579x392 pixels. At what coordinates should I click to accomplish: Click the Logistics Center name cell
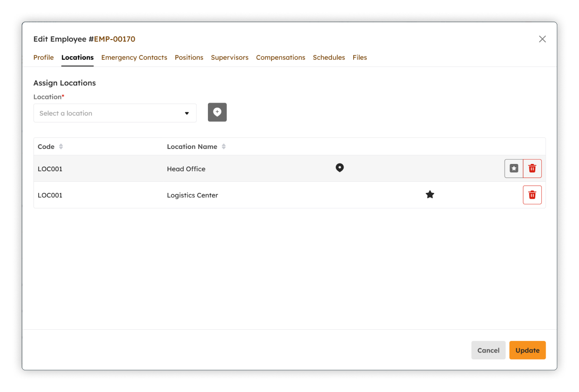pos(193,195)
